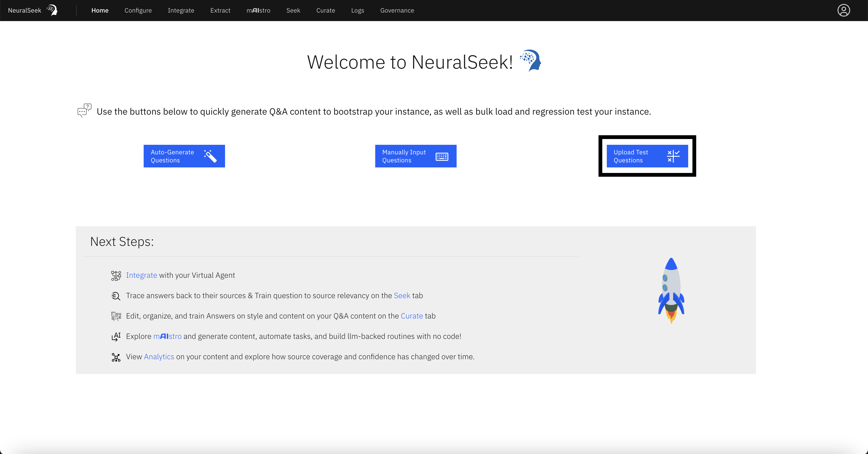Click the Manually Input Questions button
The height and width of the screenshot is (454, 868).
(416, 156)
